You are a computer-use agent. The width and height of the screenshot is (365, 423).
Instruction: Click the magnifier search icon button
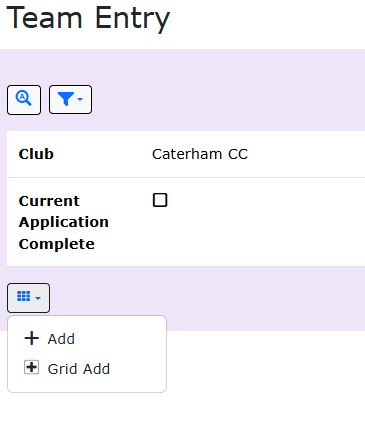click(x=24, y=99)
